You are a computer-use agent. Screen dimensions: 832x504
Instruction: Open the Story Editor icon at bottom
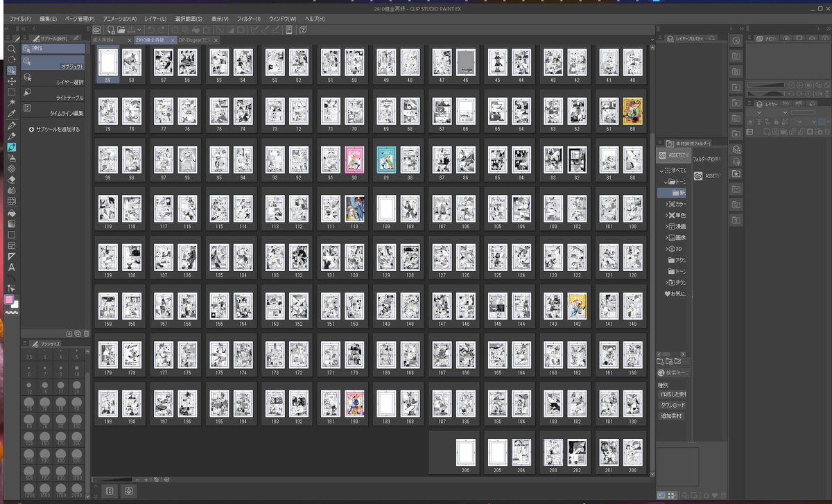click(109, 491)
